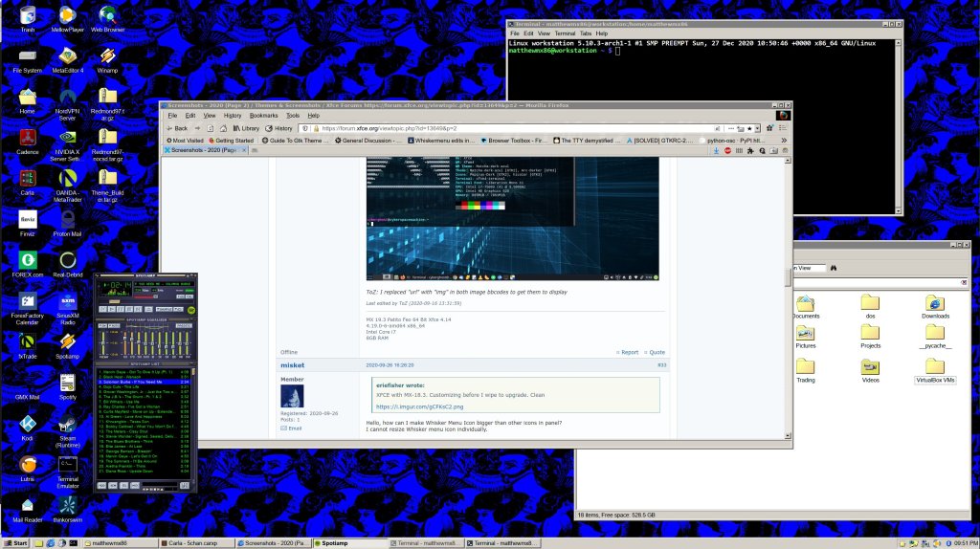Click the Getting Started bookmark
This screenshot has height=549, width=980.
[x=230, y=140]
